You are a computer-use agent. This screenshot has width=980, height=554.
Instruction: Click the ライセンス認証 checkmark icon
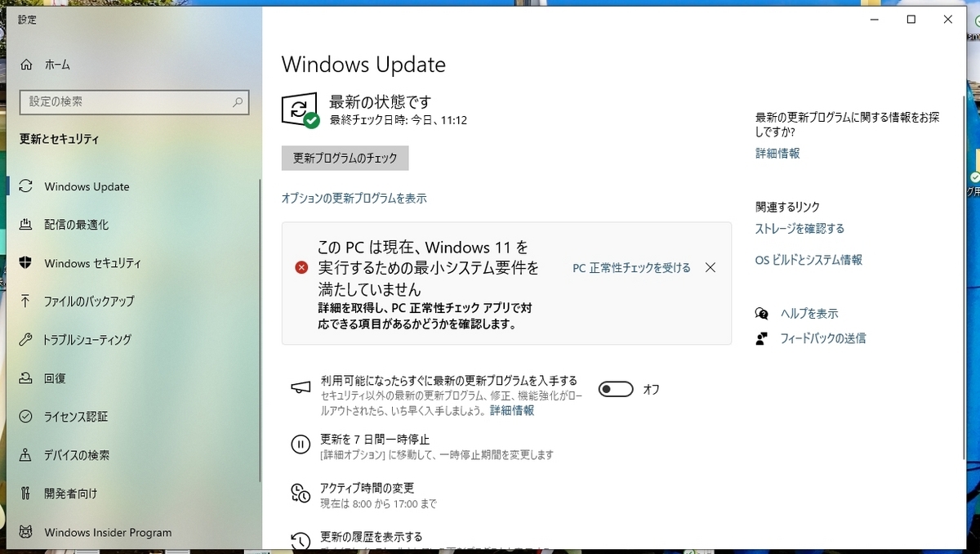pos(26,417)
